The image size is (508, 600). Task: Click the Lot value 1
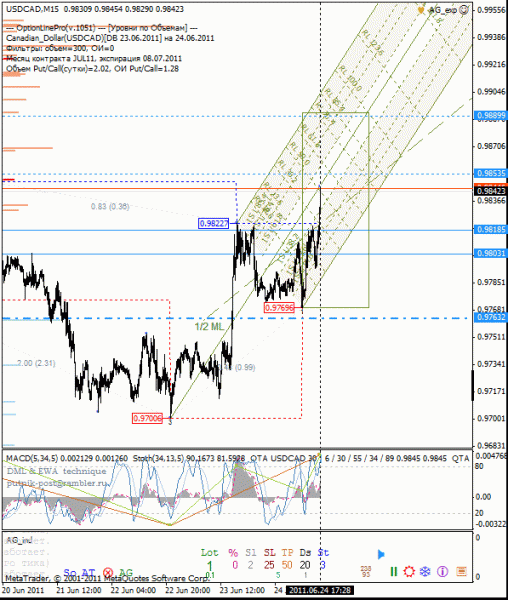tap(209, 565)
